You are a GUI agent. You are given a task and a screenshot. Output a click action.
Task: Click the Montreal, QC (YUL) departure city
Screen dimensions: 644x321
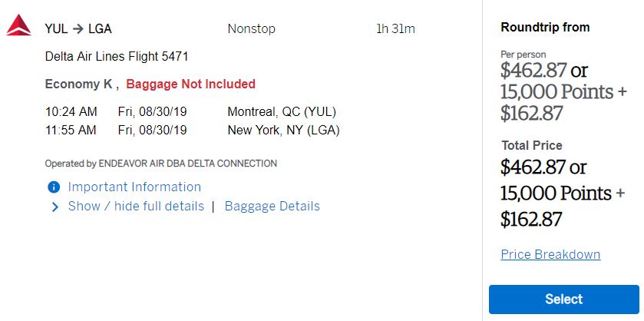click(282, 112)
